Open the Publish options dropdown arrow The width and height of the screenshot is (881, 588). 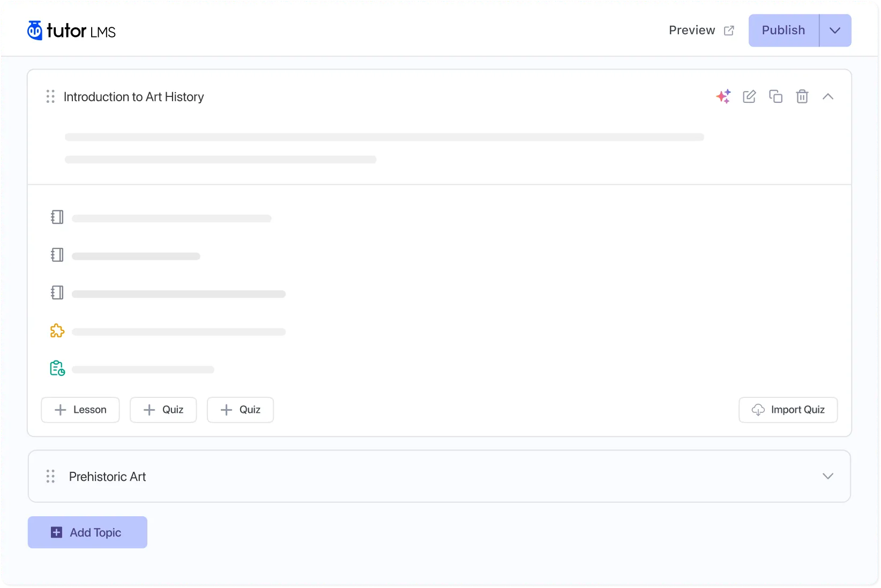click(835, 31)
